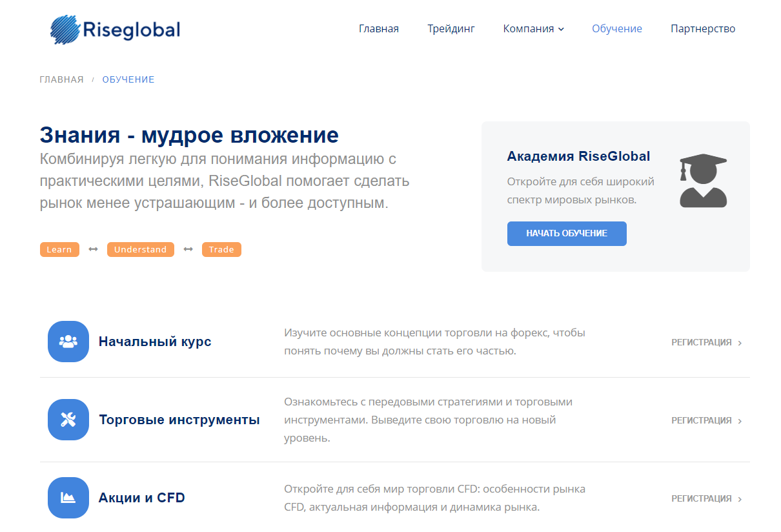The height and width of the screenshot is (532, 781).
Task: Open РЕГИСТРАЦИЯ for Акции и CFD
Action: 707,498
